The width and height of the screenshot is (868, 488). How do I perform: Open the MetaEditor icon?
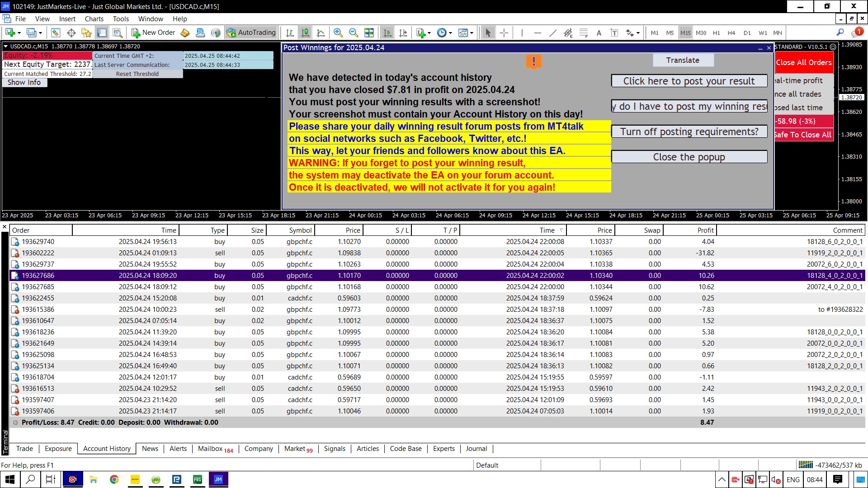click(x=184, y=33)
